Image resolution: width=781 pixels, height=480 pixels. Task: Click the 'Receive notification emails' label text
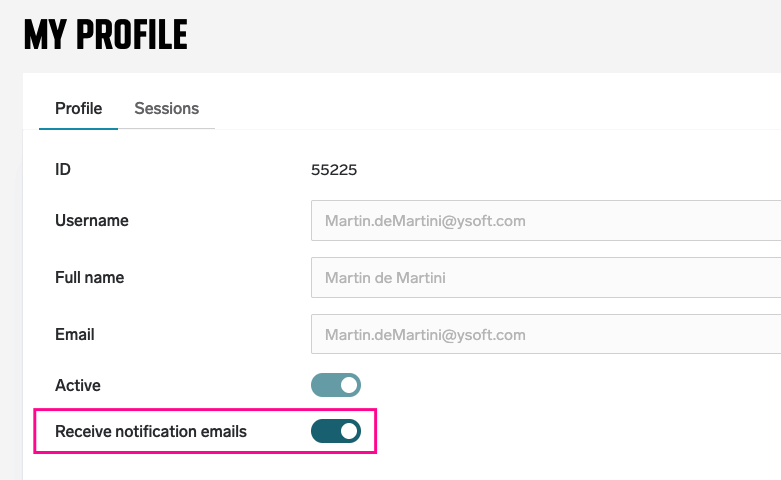(x=150, y=432)
